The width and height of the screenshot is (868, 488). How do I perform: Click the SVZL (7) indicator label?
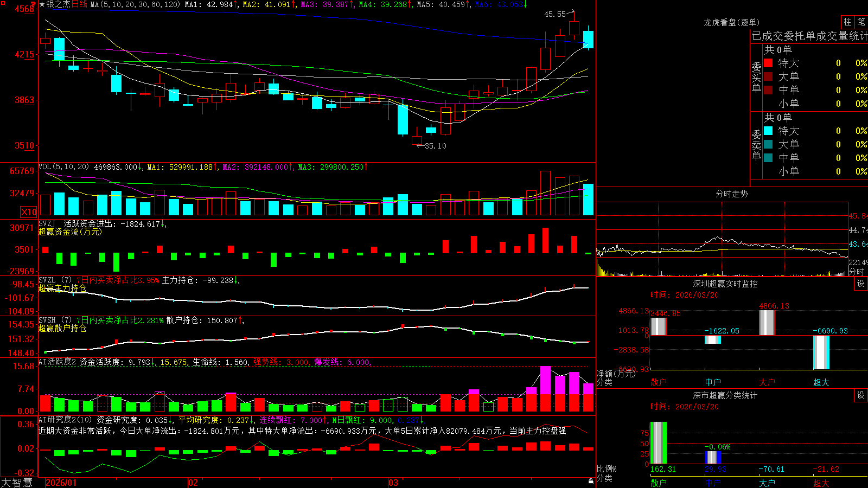point(55,280)
